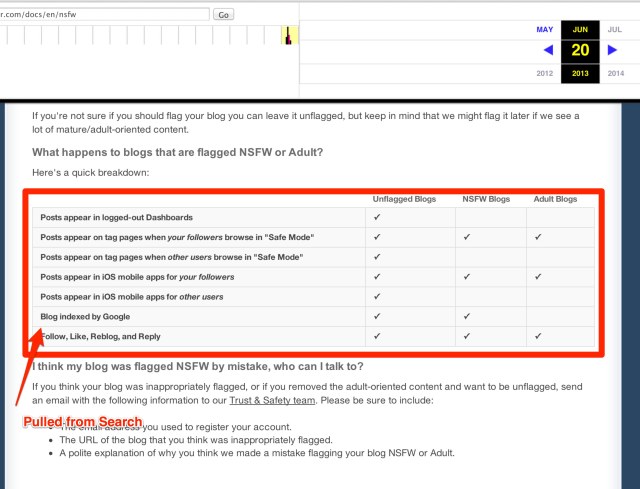
Task: Click Adult checkmark in Follow, Like, Reblog row
Action: tap(538, 336)
